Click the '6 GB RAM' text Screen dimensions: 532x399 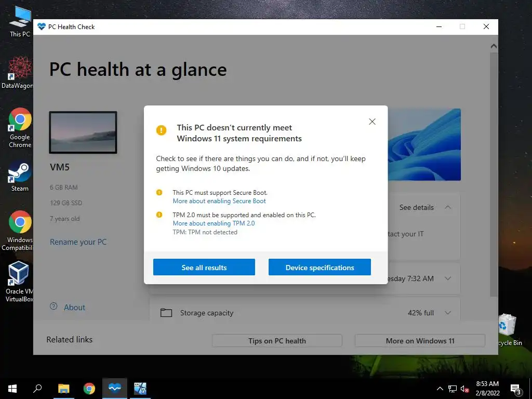(64, 187)
